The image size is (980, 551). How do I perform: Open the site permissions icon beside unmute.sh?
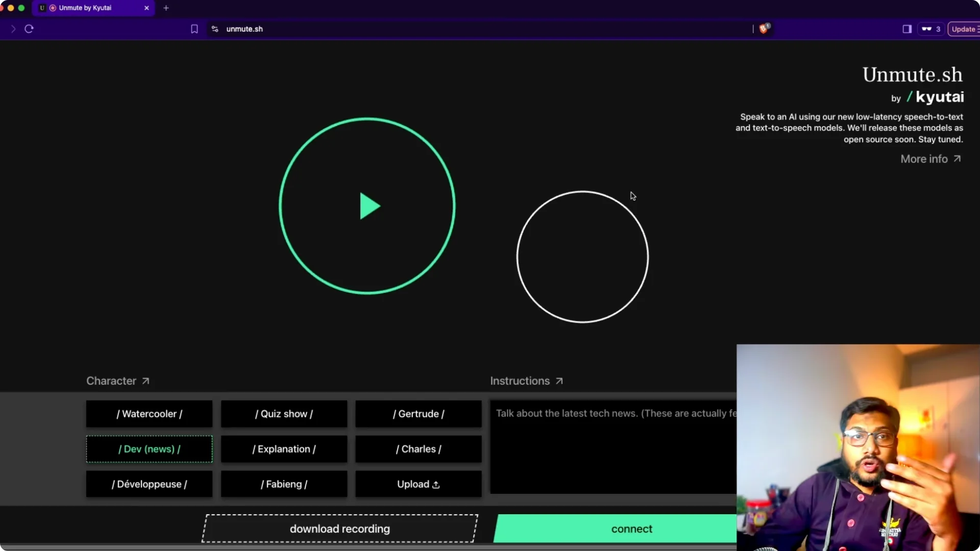(x=215, y=29)
